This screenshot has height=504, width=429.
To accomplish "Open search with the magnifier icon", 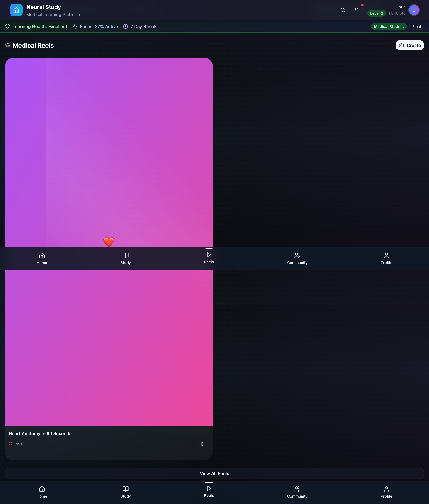I will click(x=343, y=10).
